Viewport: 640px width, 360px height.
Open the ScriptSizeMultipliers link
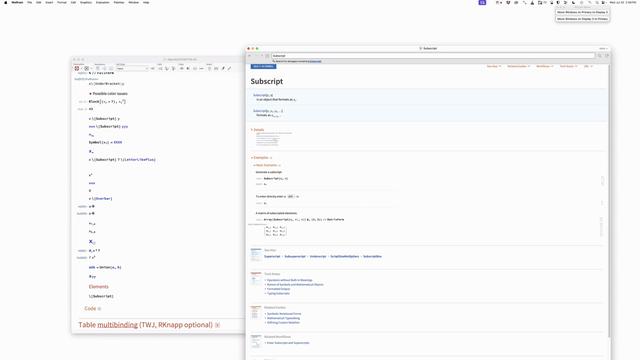pos(344,256)
